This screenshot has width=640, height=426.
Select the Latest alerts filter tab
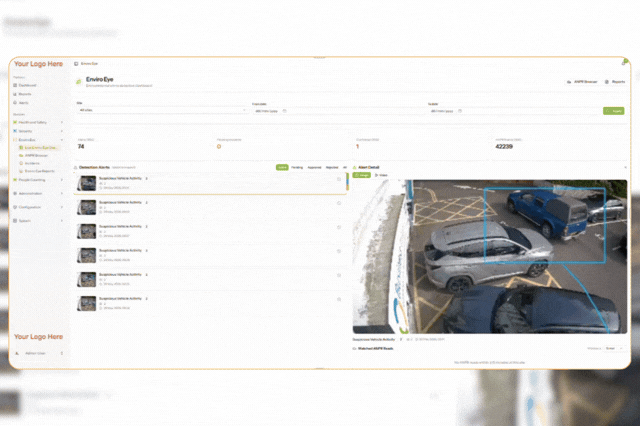pyautogui.click(x=282, y=167)
